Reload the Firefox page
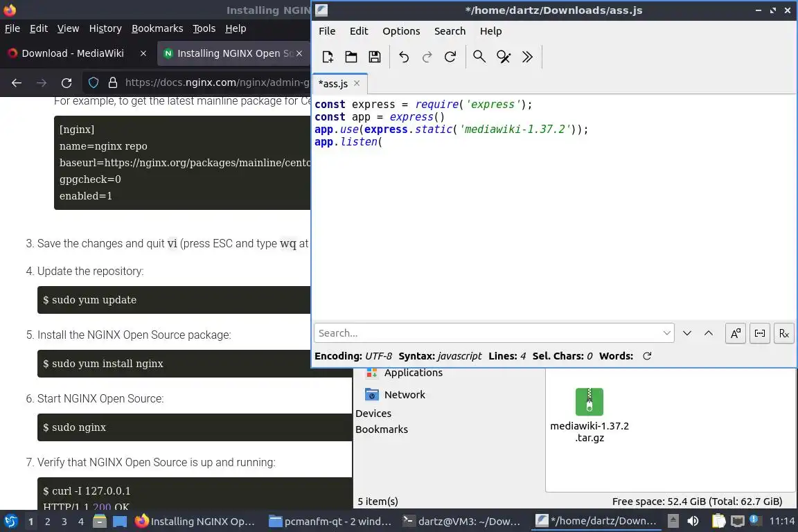Image resolution: width=798 pixels, height=532 pixels. [66, 82]
